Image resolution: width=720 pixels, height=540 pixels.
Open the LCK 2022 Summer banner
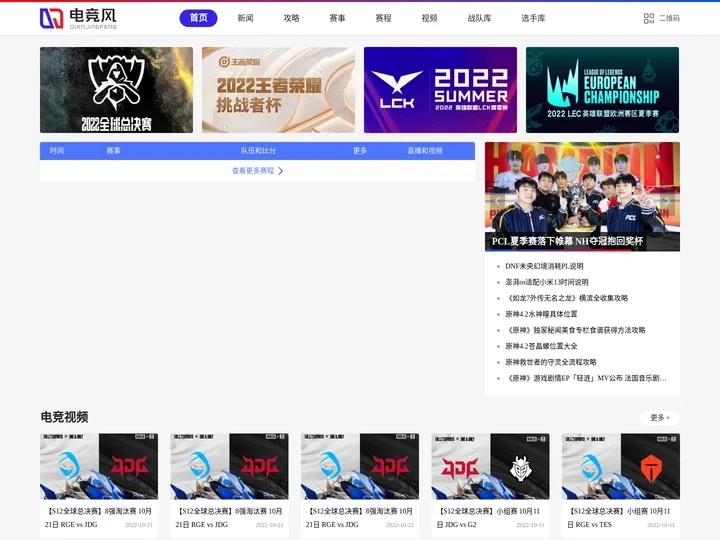tap(440, 90)
